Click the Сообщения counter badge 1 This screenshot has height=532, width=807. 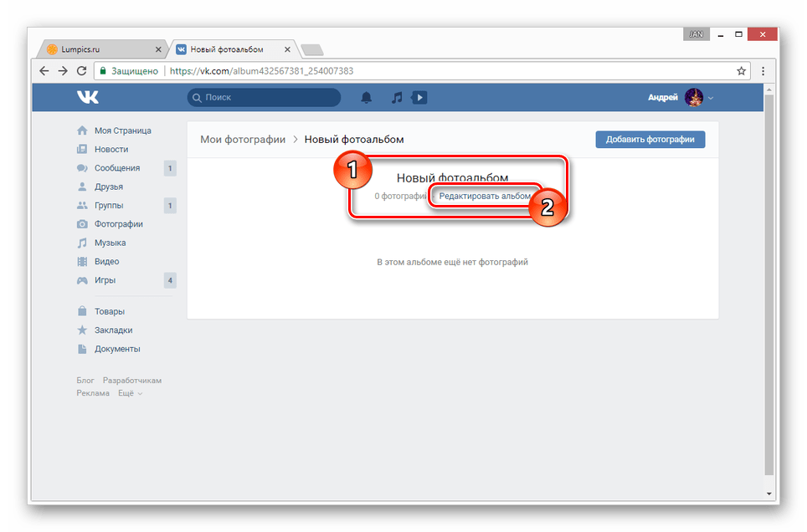(170, 168)
